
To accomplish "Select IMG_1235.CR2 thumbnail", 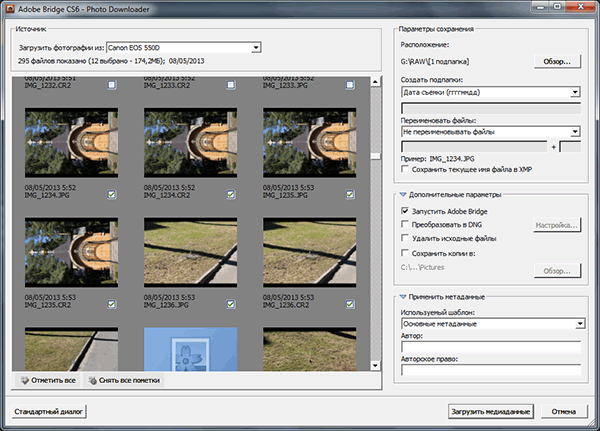I will pos(72,253).
